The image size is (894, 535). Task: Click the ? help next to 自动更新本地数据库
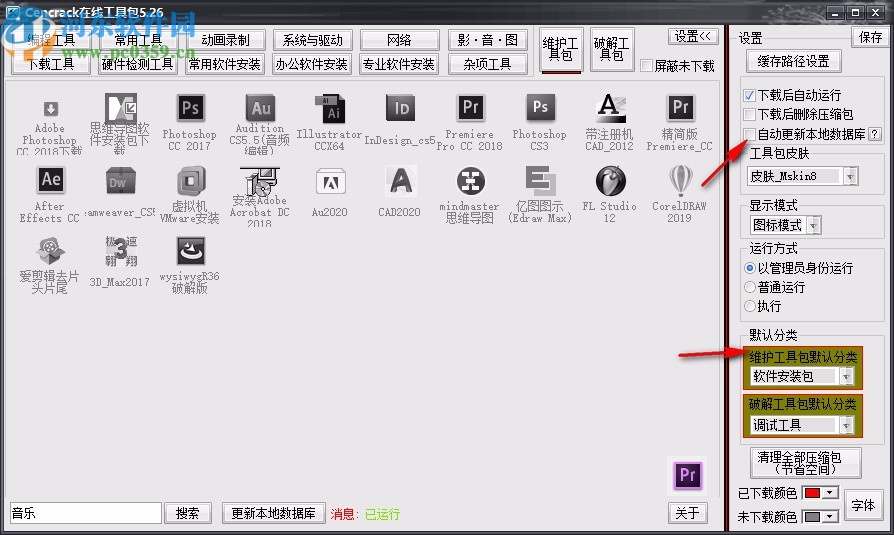874,134
